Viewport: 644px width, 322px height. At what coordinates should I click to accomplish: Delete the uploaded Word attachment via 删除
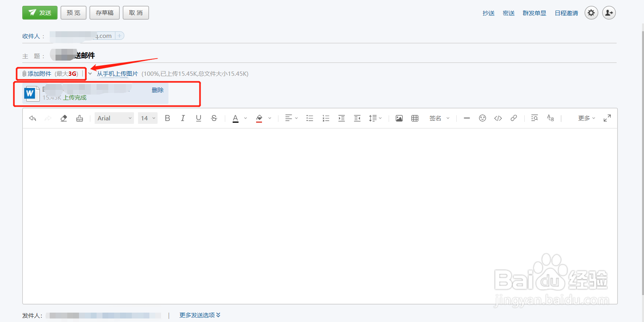[x=158, y=90]
